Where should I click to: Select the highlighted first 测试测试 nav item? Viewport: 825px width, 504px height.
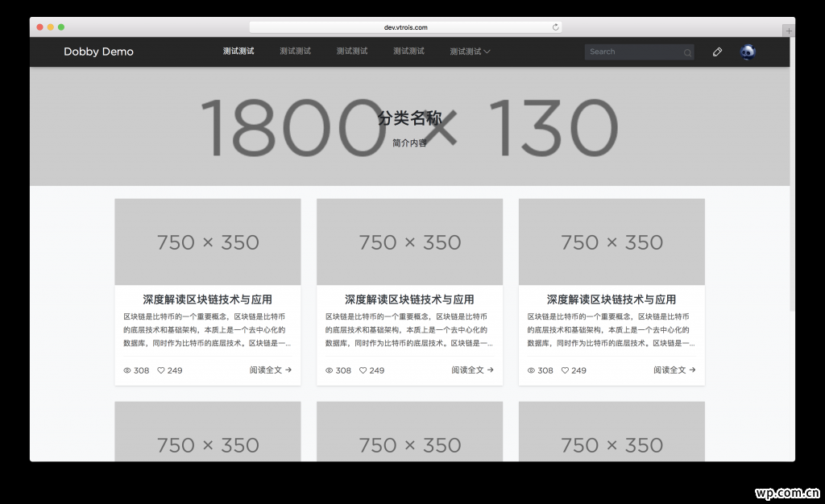click(x=238, y=51)
